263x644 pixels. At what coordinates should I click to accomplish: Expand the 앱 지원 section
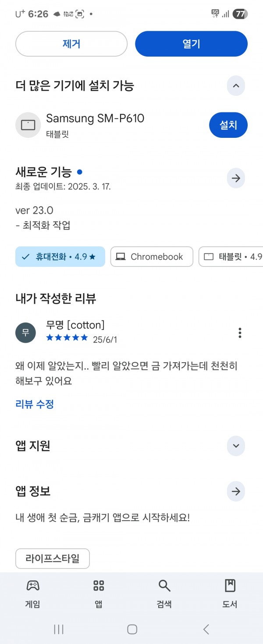click(x=236, y=446)
